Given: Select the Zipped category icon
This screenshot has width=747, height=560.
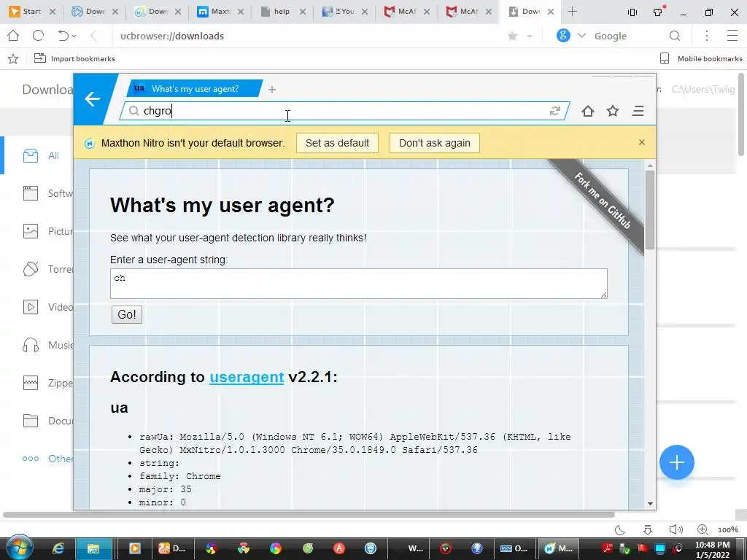Looking at the screenshot, I should click(31, 383).
